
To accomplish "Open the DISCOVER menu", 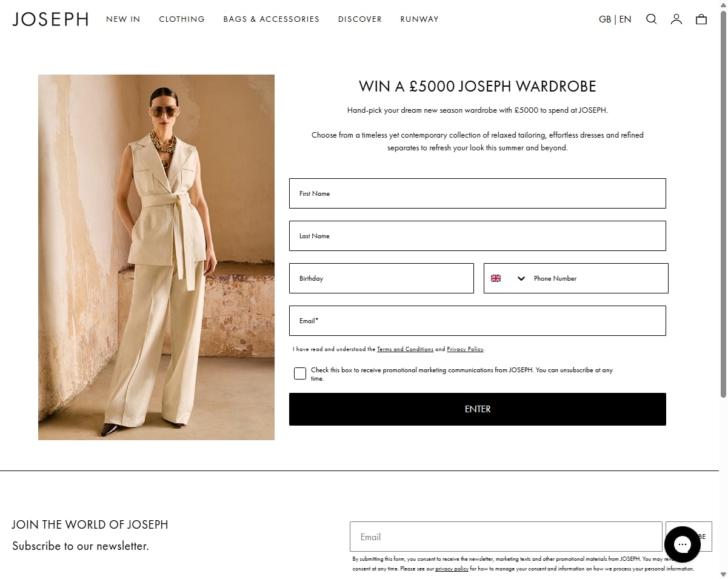I will click(360, 19).
